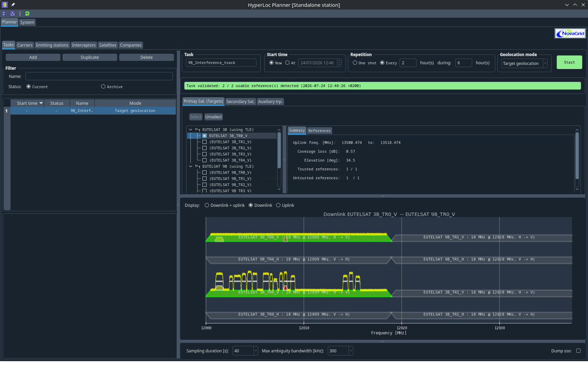Collapse the EUTELSAT 3B tree node

(x=191, y=130)
